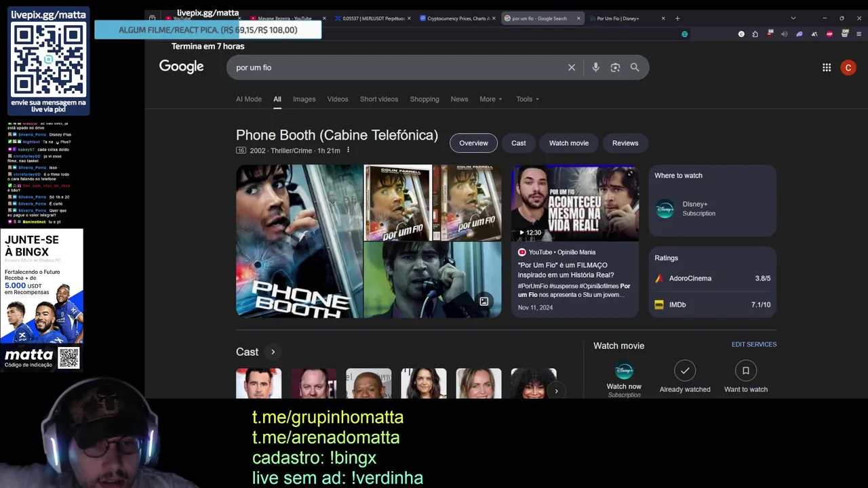868x488 pixels.
Task: Close the 'Por Um Fio | Disney+' tab
Action: click(x=663, y=18)
